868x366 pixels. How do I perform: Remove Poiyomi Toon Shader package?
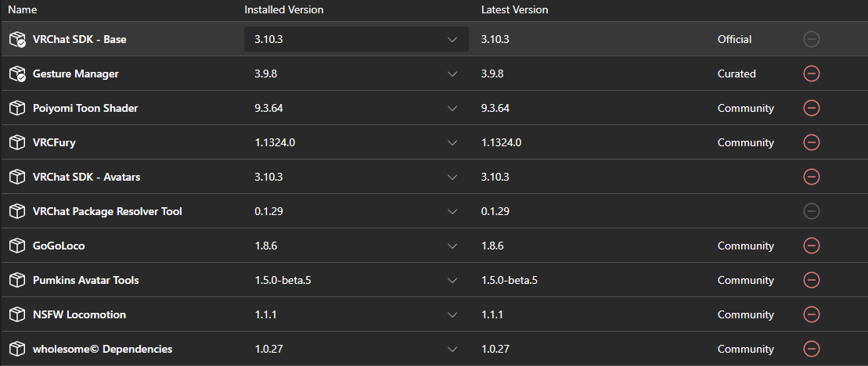pyautogui.click(x=811, y=108)
